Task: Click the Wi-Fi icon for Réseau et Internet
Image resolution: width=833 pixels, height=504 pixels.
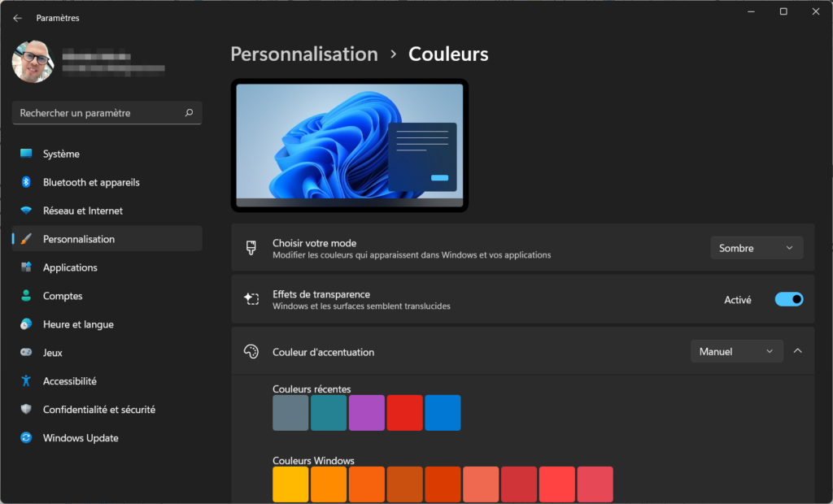Action: pos(26,211)
